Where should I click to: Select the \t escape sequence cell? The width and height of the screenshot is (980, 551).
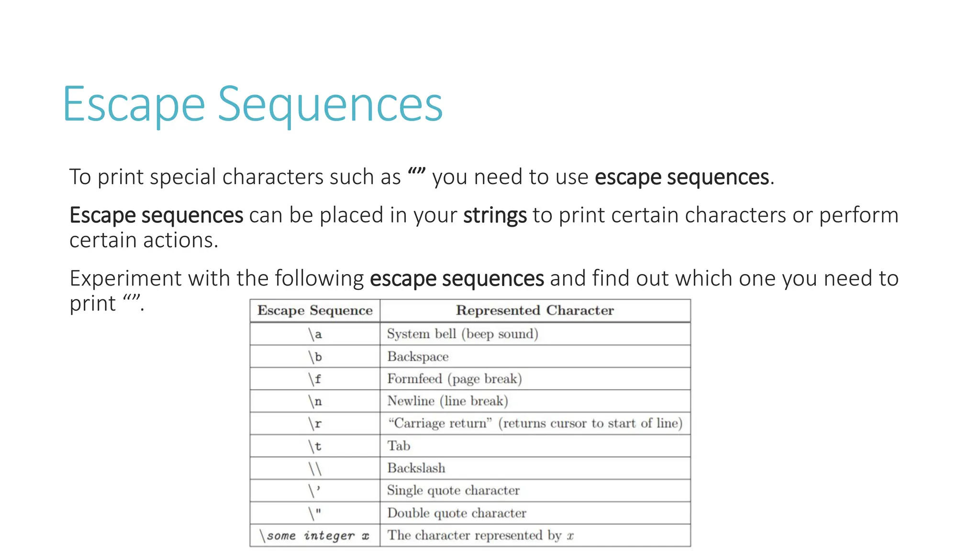[315, 446]
